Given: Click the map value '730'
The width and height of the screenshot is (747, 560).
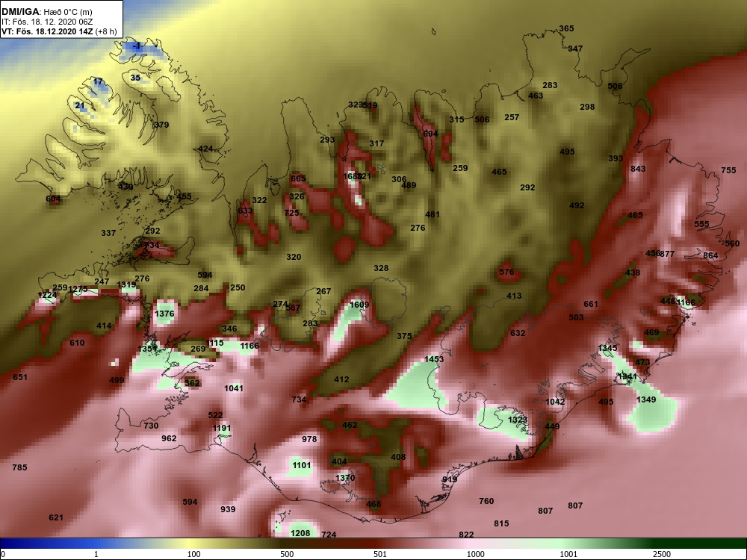Looking at the screenshot, I should [x=151, y=426].
